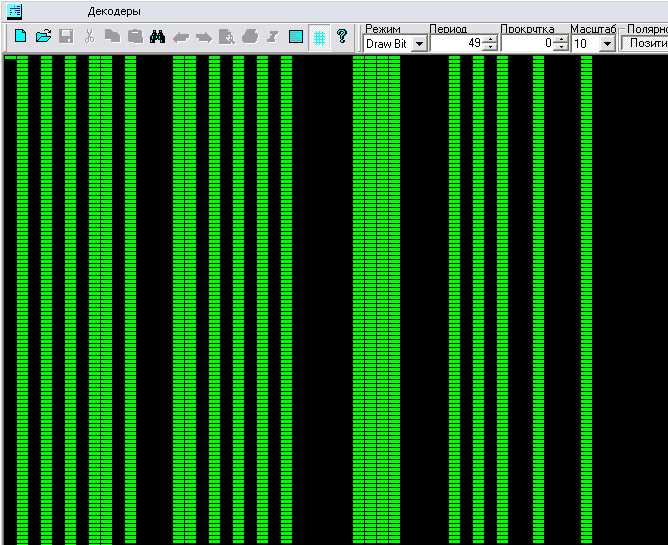Viewport: 668px width, 545px height.
Task: Click the left arrow toolbar icon
Action: (181, 37)
